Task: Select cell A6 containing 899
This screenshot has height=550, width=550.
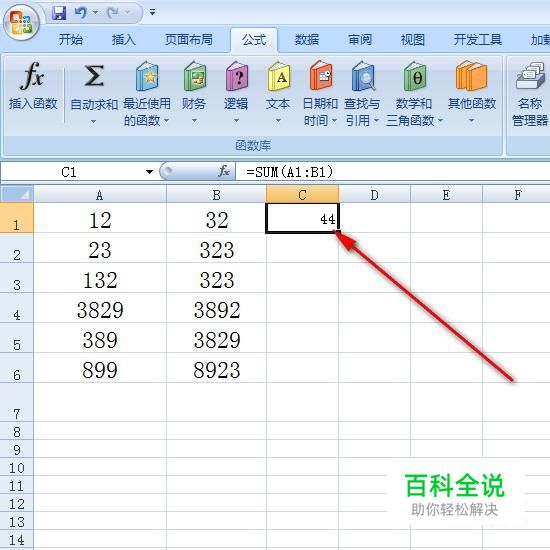Action: (100, 368)
